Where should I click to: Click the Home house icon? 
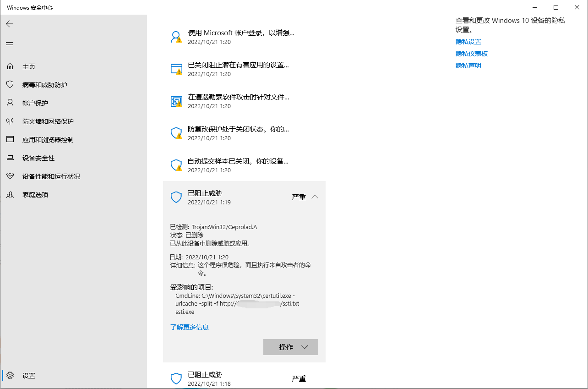10,66
